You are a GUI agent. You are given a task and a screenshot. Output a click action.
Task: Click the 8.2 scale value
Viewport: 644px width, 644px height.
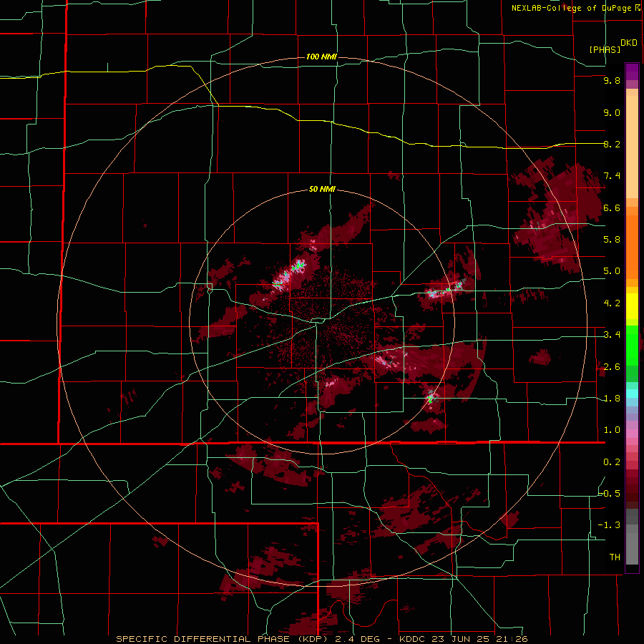tap(612, 144)
